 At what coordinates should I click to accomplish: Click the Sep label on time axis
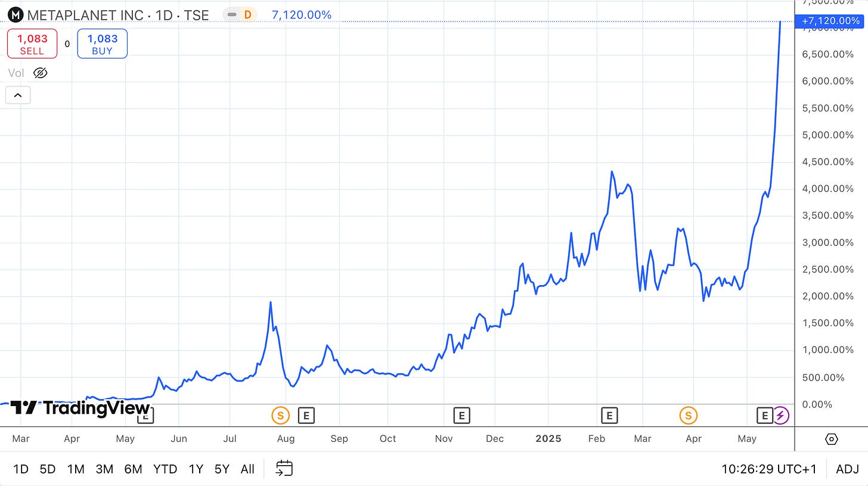(x=339, y=439)
